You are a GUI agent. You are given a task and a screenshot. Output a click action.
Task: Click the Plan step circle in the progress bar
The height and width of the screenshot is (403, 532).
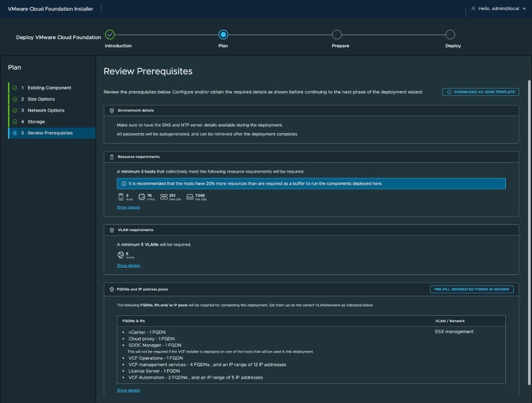[x=223, y=34]
